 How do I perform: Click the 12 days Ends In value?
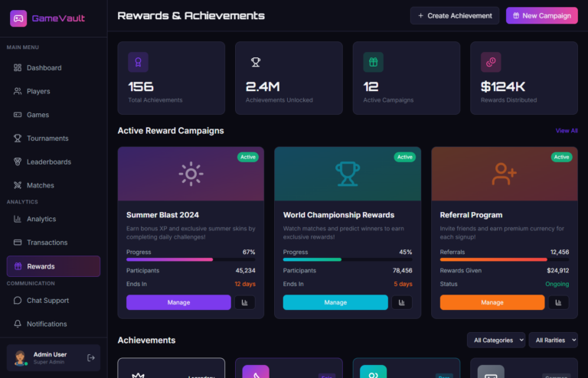(x=245, y=284)
